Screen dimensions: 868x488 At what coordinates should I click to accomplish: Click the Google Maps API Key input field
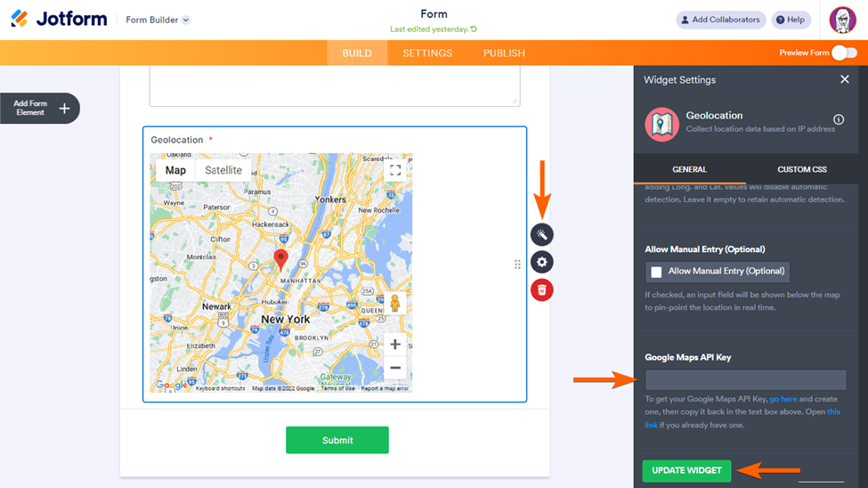click(745, 380)
